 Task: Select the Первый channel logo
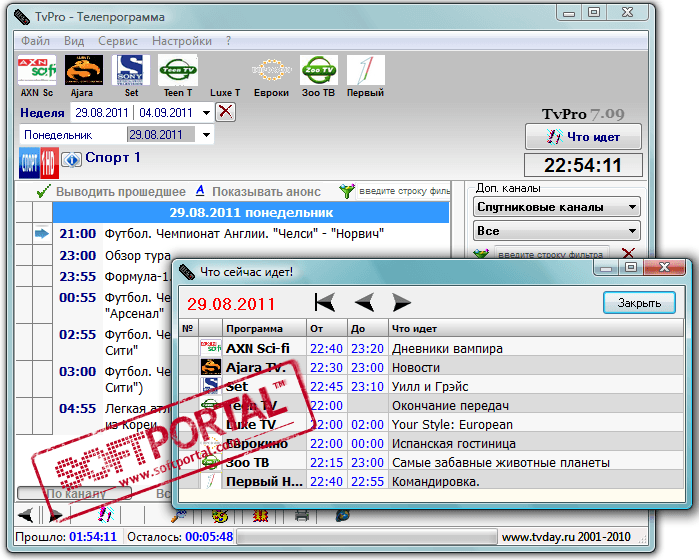click(x=366, y=70)
